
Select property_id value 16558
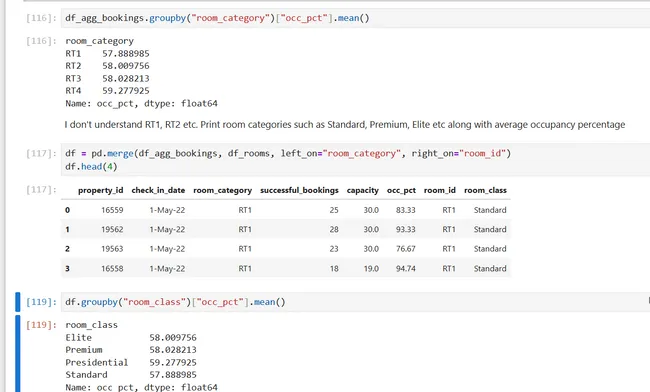(x=112, y=269)
